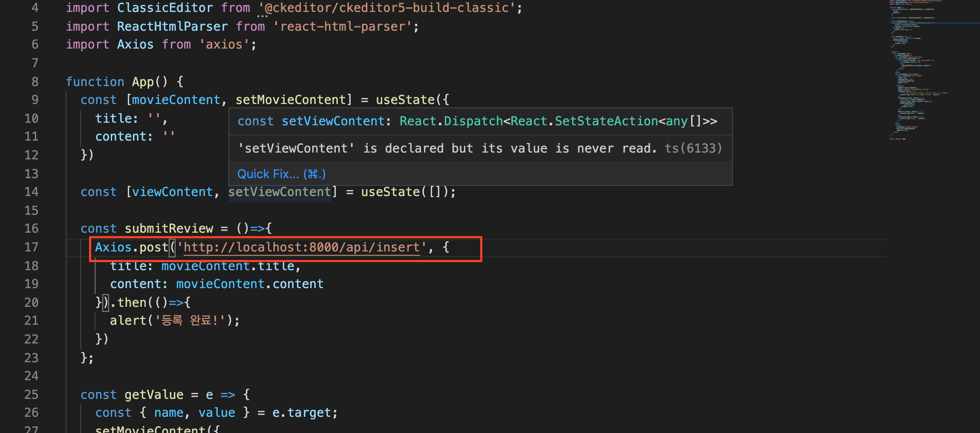Click useState call on line 9
This screenshot has width=980, height=433.
405,100
